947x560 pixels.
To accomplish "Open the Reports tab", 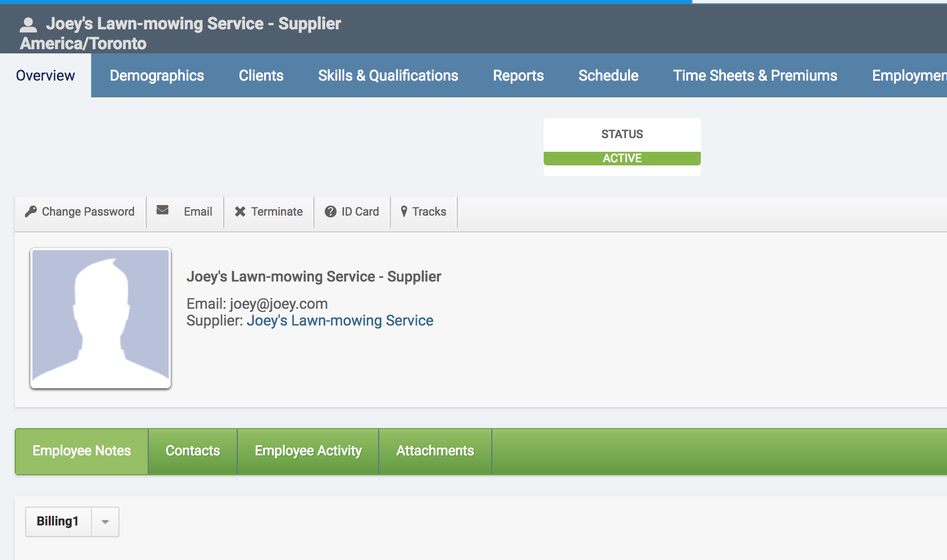I will 518,75.
